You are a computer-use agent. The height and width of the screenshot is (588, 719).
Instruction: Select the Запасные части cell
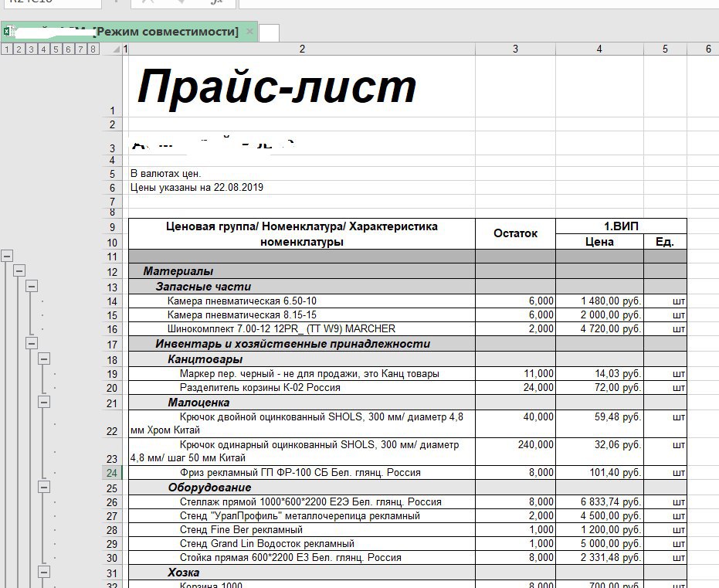tap(302, 286)
